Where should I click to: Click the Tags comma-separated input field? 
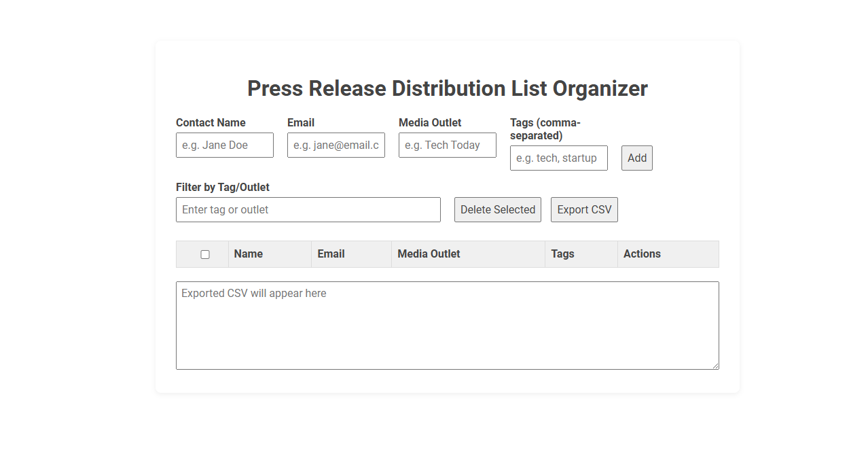558,158
